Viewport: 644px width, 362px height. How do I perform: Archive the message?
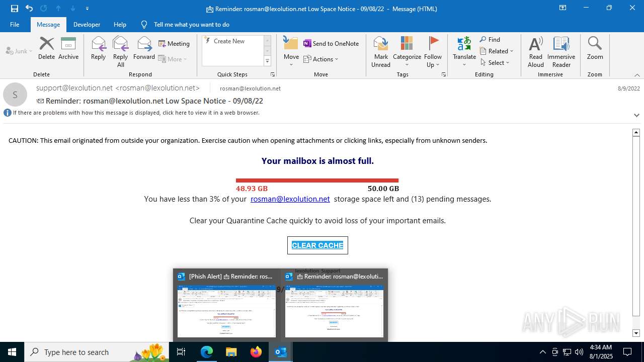pos(68,48)
